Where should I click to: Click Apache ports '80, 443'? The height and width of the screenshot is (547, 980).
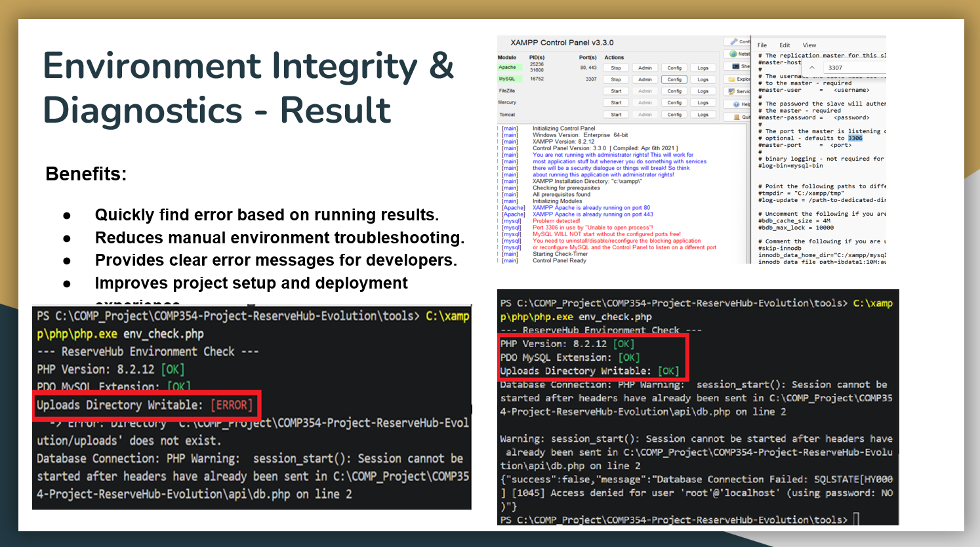click(x=588, y=67)
